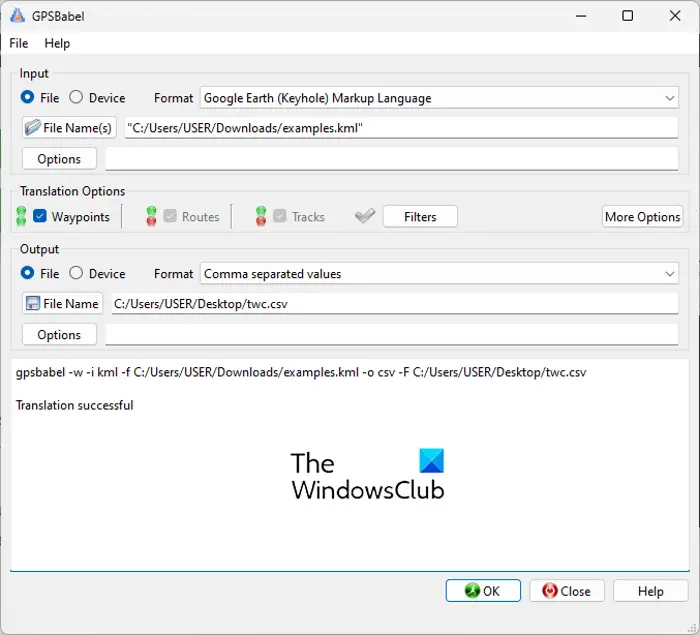The image size is (700, 635).
Task: Click the floppy disk icon on output File Name
Action: (x=33, y=304)
